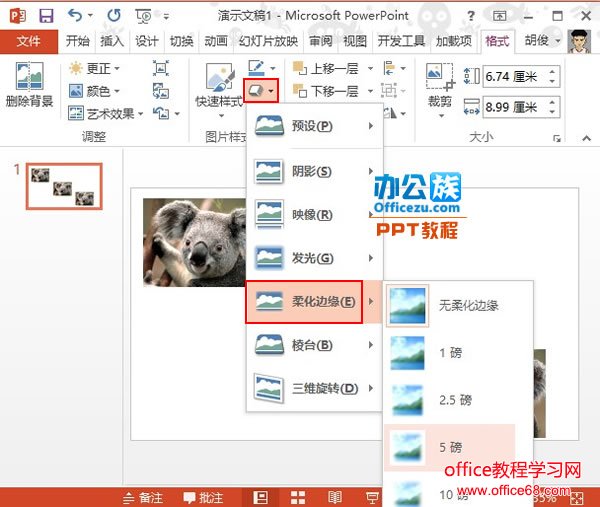The image size is (600, 507).
Task: Click Remove Background (删除背景)
Action: (x=29, y=85)
